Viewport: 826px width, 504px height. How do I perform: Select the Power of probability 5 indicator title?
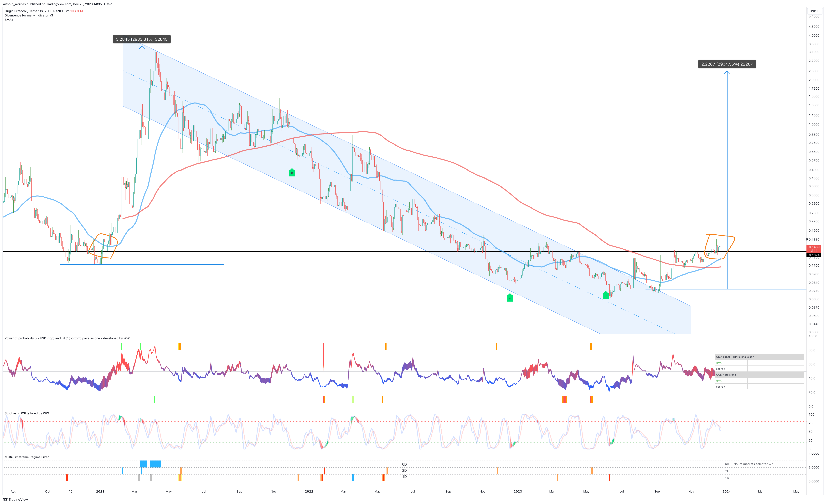pyautogui.click(x=67, y=338)
